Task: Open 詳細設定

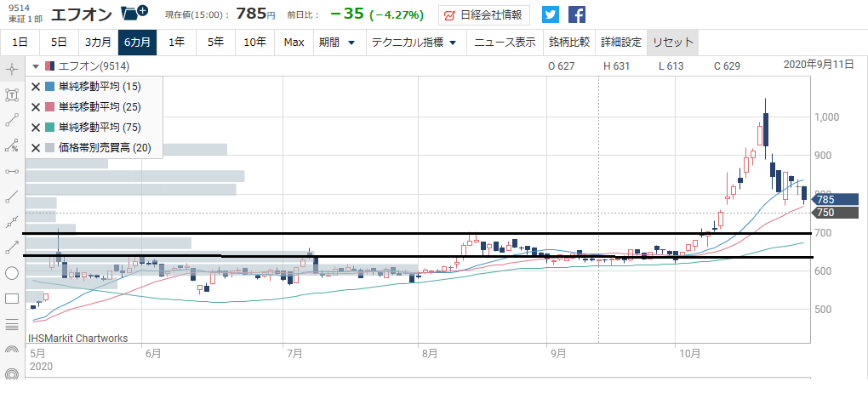Action: coord(621,43)
